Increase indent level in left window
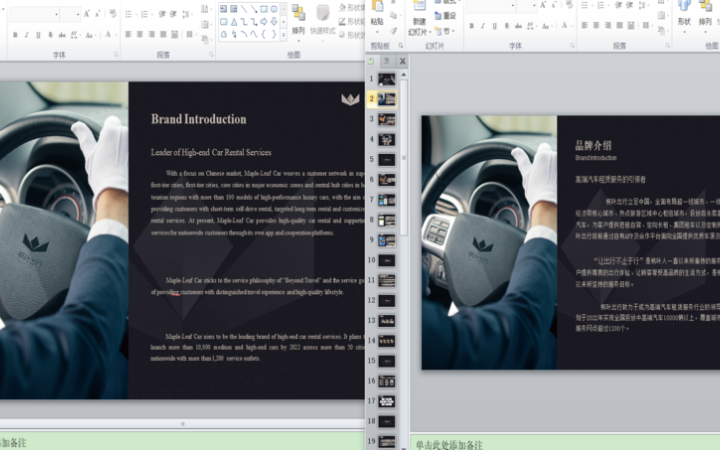 coord(173,14)
